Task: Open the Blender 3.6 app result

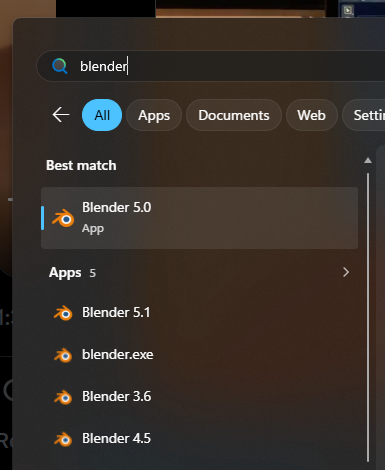Action: 199,396
